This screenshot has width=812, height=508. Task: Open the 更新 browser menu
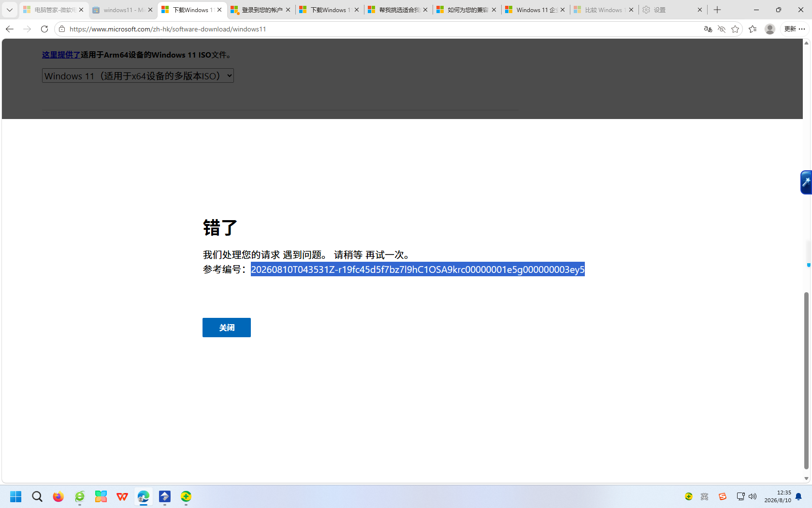tap(795, 29)
